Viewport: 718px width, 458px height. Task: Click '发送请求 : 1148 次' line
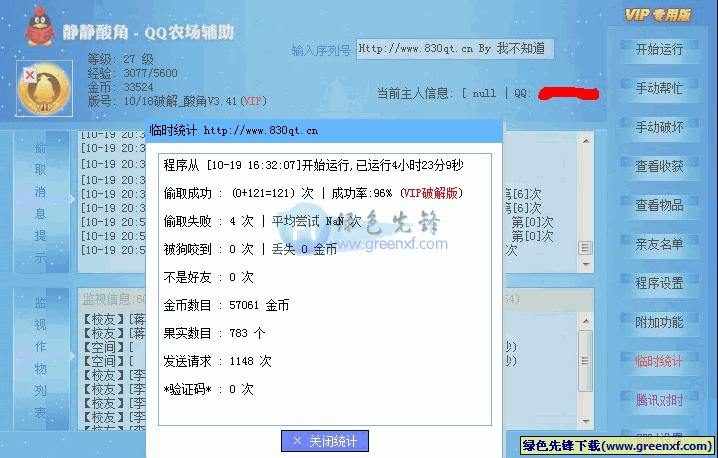(218, 361)
